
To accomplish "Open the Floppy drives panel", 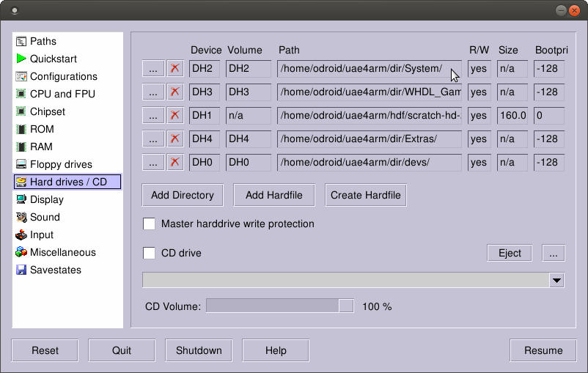I will 61,164.
